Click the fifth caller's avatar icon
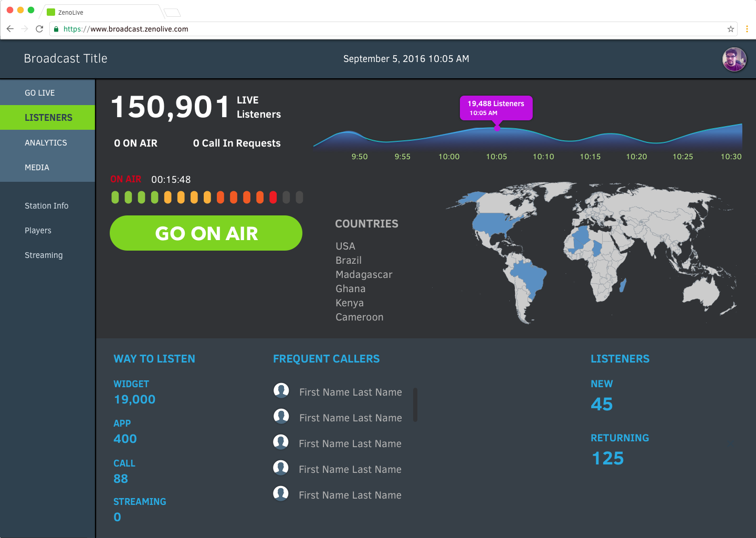The height and width of the screenshot is (538, 756). [281, 493]
